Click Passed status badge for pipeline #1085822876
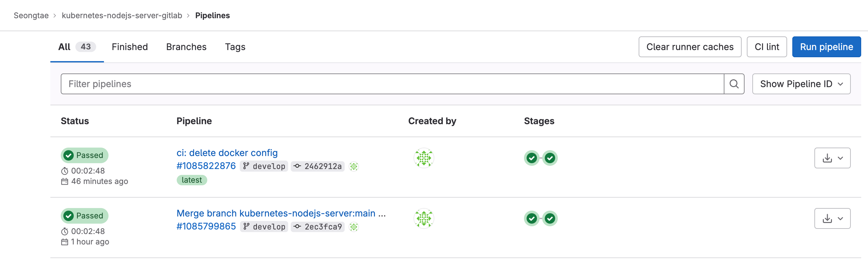The width and height of the screenshot is (868, 262). click(x=84, y=155)
